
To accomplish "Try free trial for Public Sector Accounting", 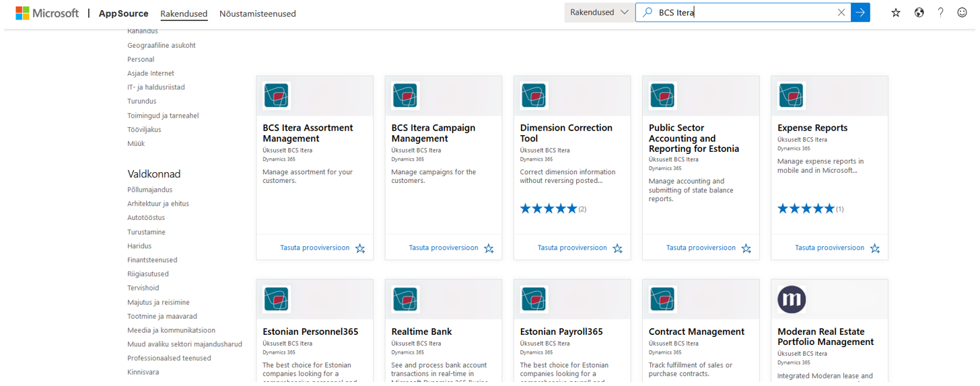I will click(701, 247).
